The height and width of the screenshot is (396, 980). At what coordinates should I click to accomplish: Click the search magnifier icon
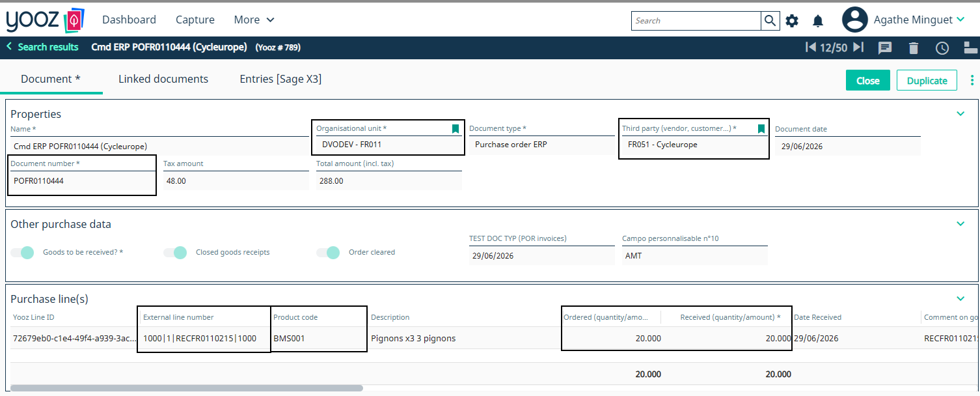[x=770, y=21]
